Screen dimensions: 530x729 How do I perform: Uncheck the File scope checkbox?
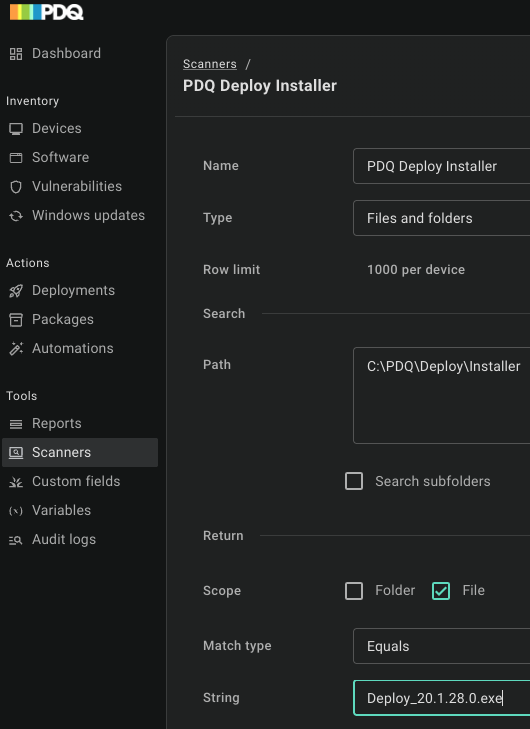(441, 591)
